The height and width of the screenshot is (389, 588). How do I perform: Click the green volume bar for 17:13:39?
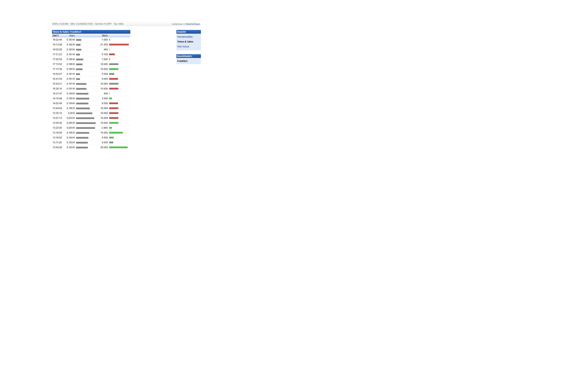[114, 69]
